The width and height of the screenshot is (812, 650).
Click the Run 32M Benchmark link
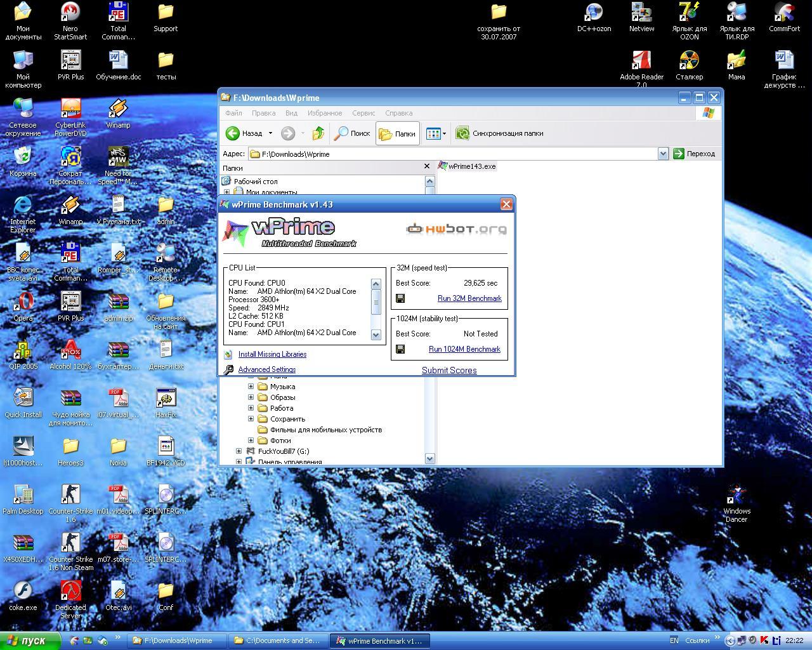[x=469, y=298]
